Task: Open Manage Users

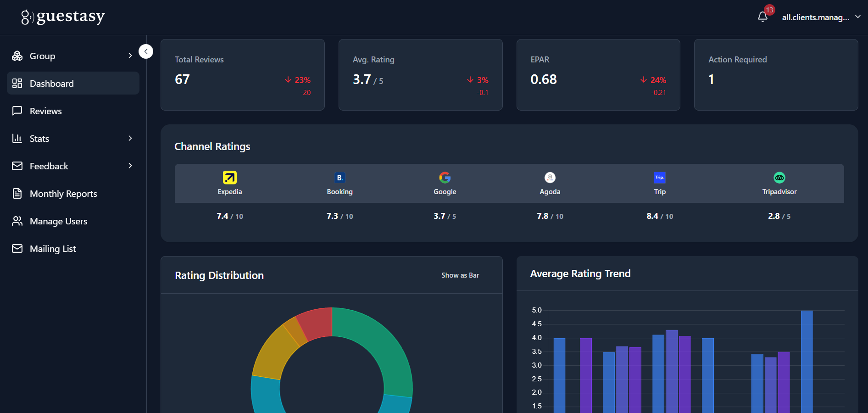Action: 58,221
